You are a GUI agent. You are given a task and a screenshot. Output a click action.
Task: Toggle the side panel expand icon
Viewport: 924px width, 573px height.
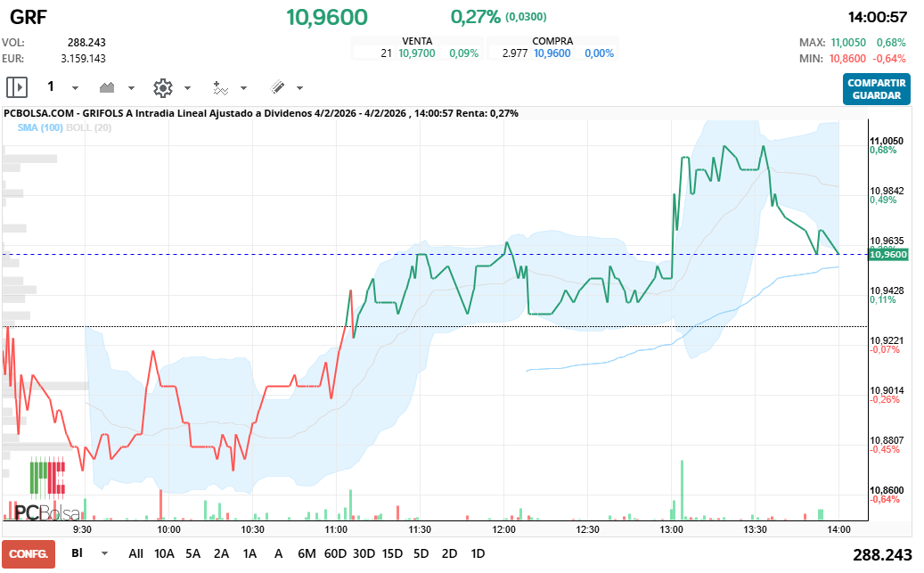[17, 87]
